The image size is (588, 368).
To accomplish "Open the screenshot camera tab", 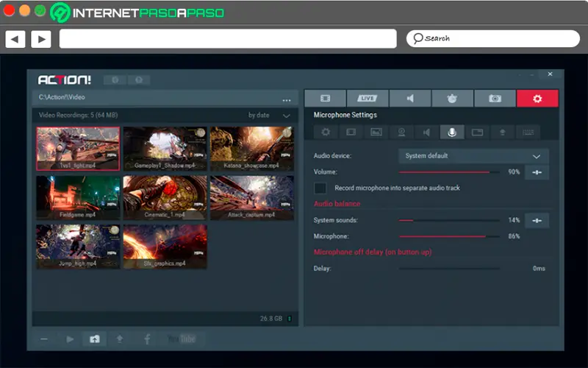I will tap(495, 99).
